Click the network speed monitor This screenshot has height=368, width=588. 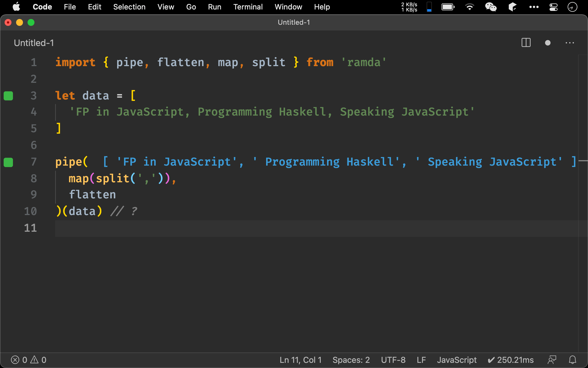click(409, 7)
